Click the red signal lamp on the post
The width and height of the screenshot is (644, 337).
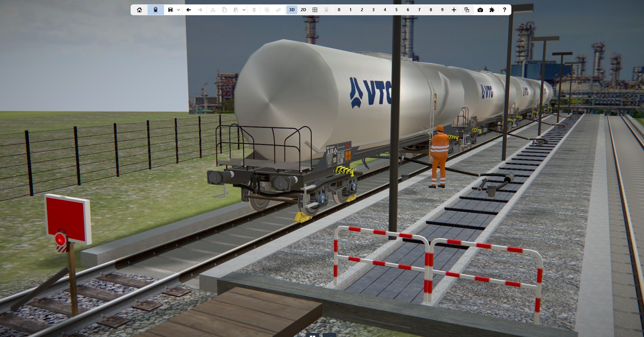pyautogui.click(x=61, y=239)
